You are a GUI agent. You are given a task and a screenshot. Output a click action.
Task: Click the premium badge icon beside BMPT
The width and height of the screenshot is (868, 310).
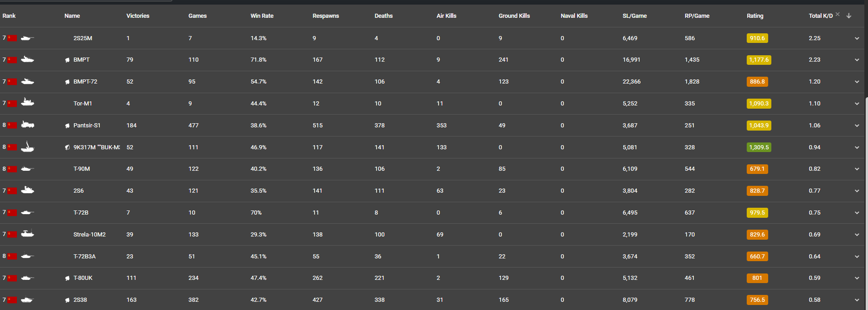pos(67,60)
